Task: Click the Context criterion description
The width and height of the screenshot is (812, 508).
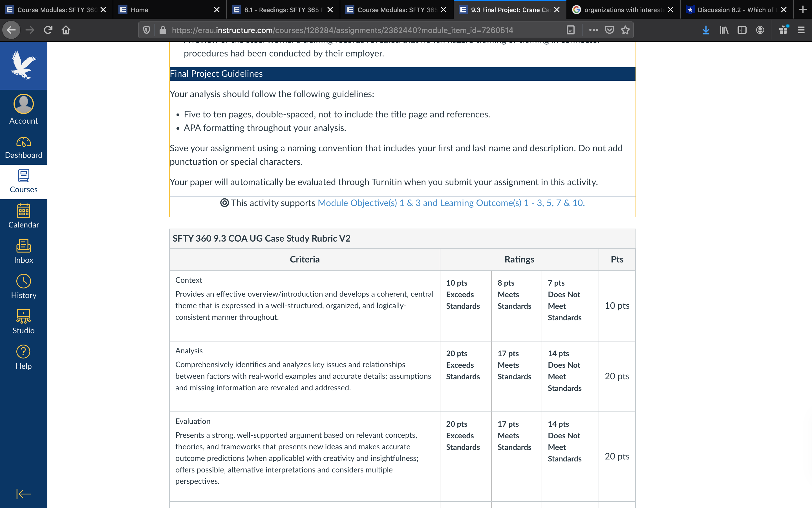Action: tap(304, 305)
